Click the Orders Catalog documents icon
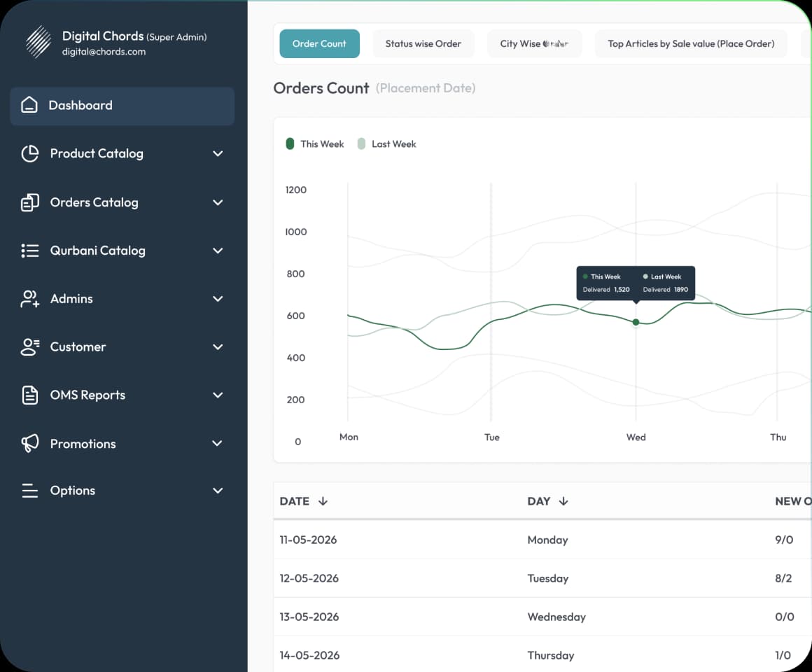Image resolution: width=812 pixels, height=672 pixels. (x=30, y=202)
